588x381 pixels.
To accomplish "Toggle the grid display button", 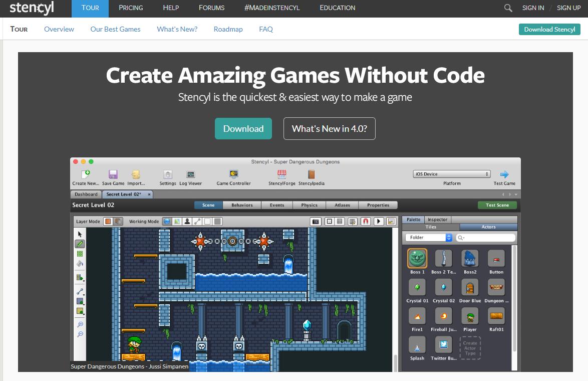I will tap(340, 221).
